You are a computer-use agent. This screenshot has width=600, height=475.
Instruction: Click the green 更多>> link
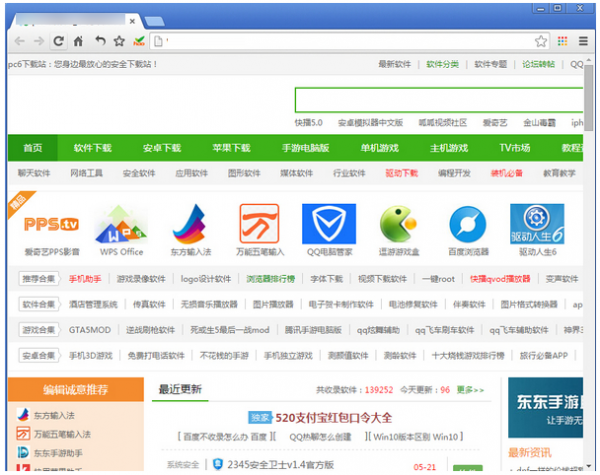pyautogui.click(x=470, y=390)
